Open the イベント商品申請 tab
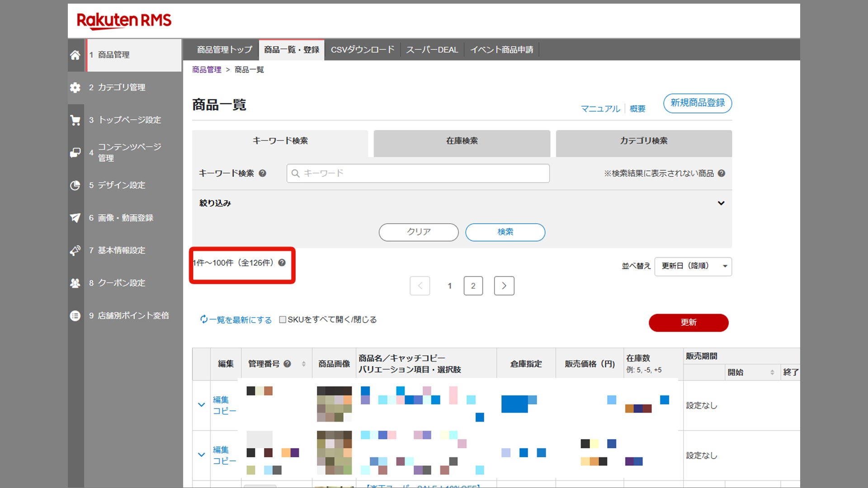 501,50
